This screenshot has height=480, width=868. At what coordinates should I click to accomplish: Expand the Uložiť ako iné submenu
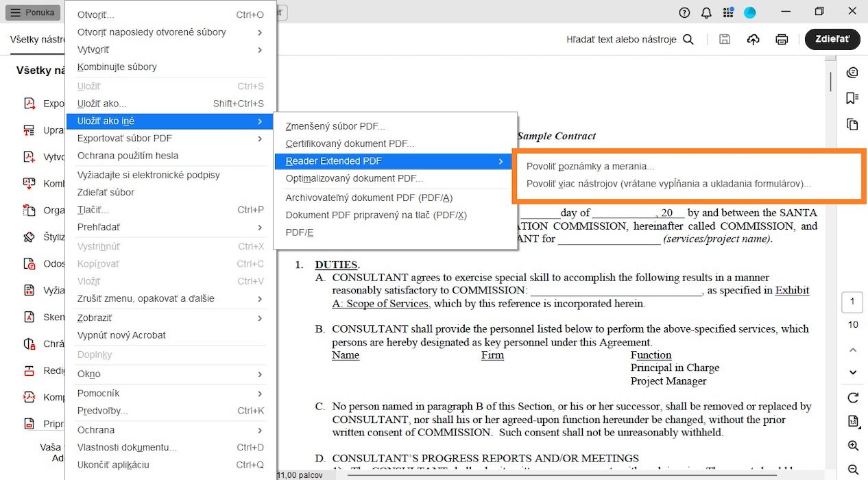coord(171,121)
